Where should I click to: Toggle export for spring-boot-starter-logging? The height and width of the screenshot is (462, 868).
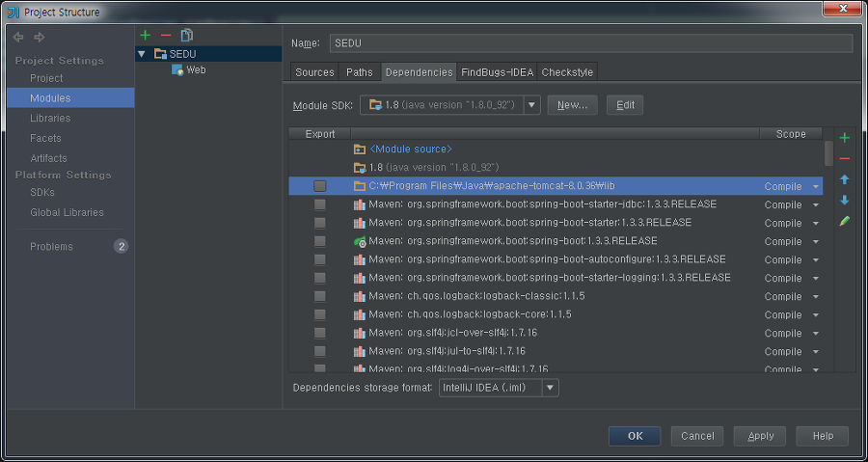[x=319, y=278]
